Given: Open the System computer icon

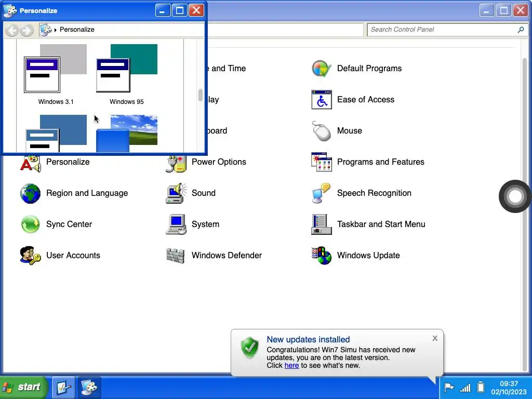Looking at the screenshot, I should 176,224.
